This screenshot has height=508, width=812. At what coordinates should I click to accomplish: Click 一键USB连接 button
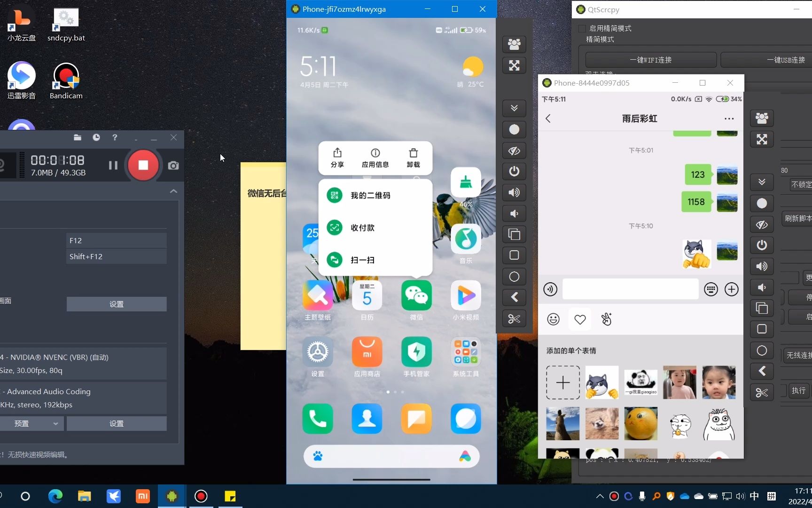click(x=766, y=60)
